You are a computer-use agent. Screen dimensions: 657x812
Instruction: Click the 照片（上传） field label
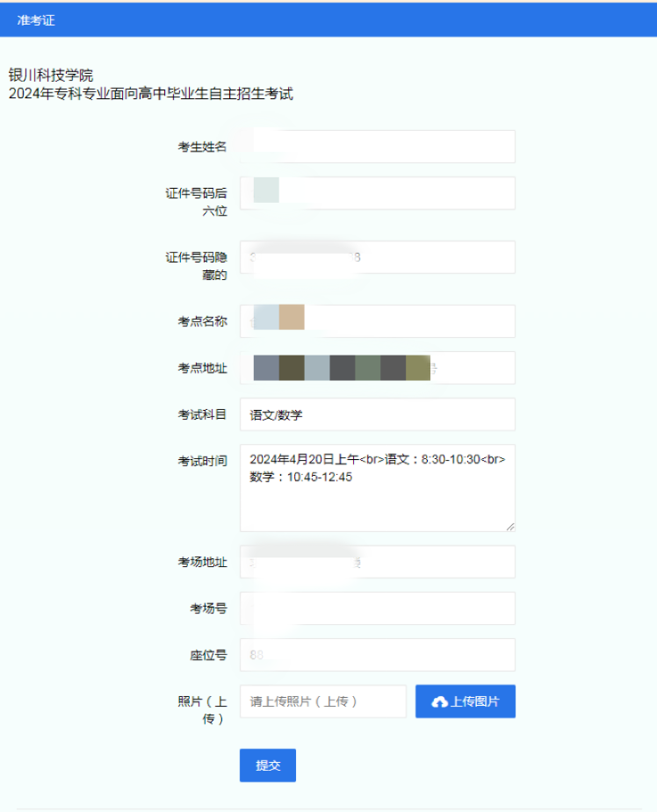(x=203, y=710)
